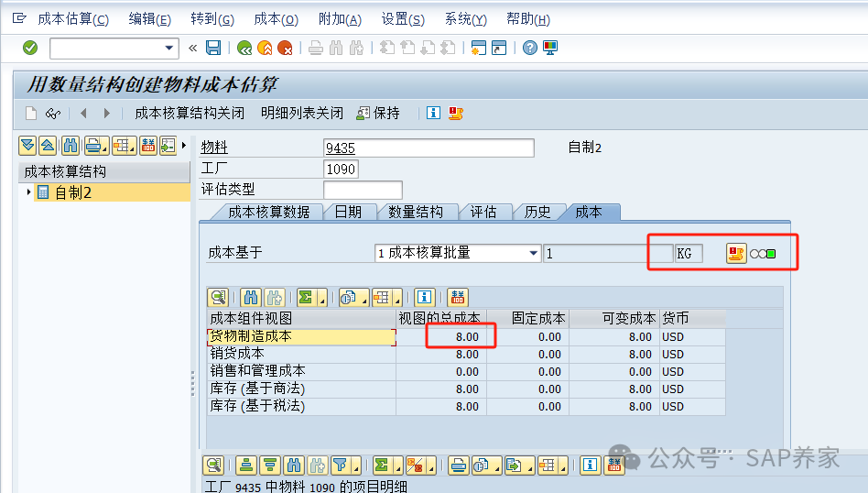Click binoculars Find in costing structure toolbar

(x=71, y=146)
